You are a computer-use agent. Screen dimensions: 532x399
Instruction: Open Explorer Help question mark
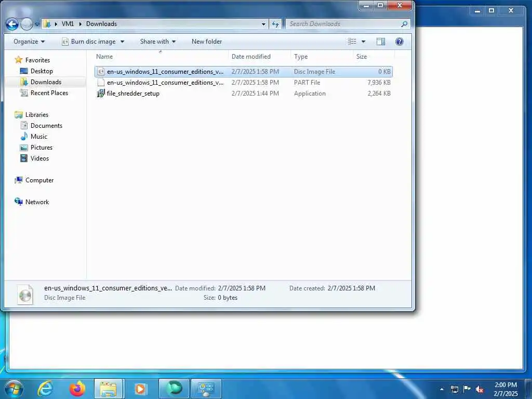point(400,42)
